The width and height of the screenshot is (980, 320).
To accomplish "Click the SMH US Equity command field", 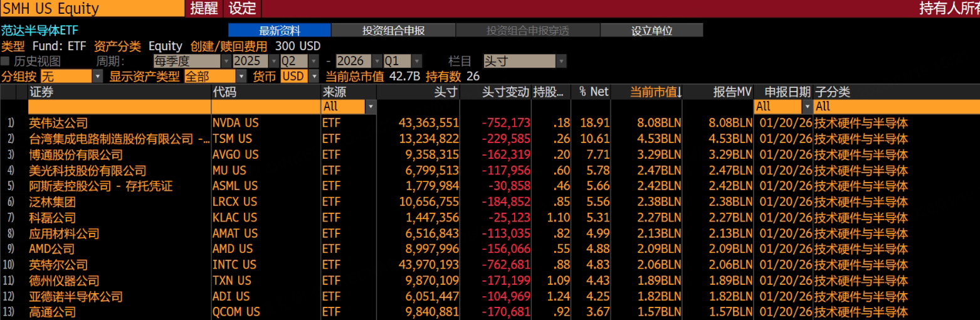I will pos(92,8).
